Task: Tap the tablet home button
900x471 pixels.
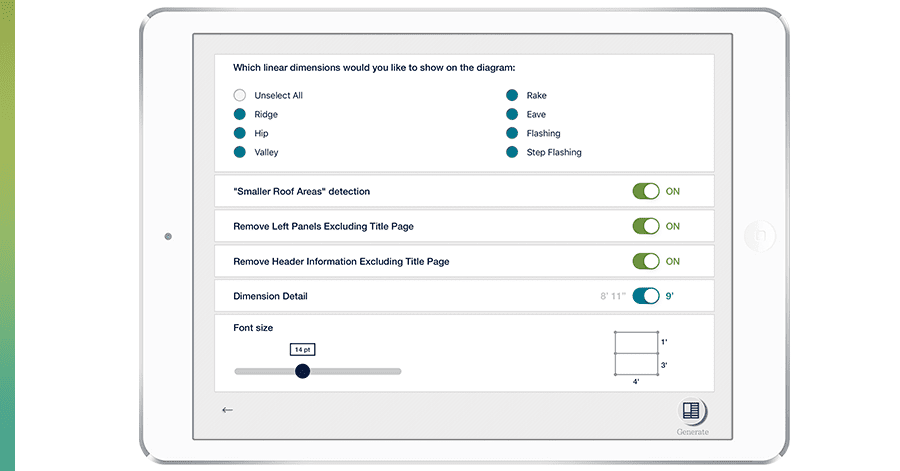Action: click(x=760, y=236)
